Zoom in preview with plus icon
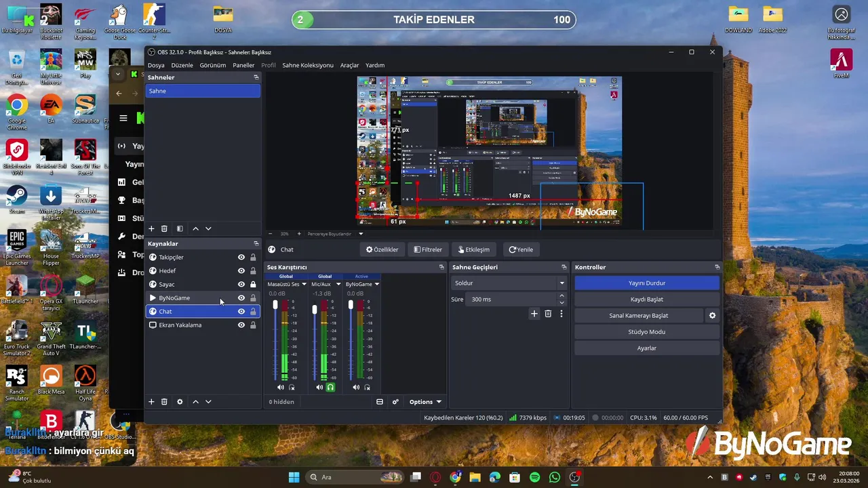The image size is (868, 488). coord(299,234)
